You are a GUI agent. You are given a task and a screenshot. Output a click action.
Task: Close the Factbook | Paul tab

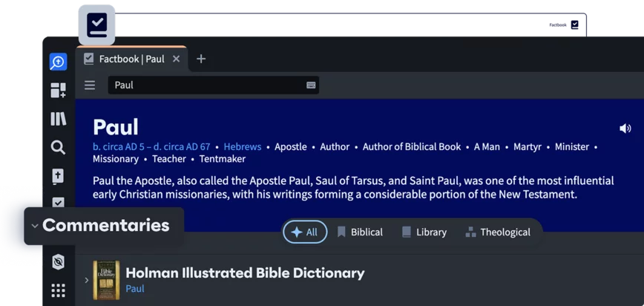click(x=176, y=59)
